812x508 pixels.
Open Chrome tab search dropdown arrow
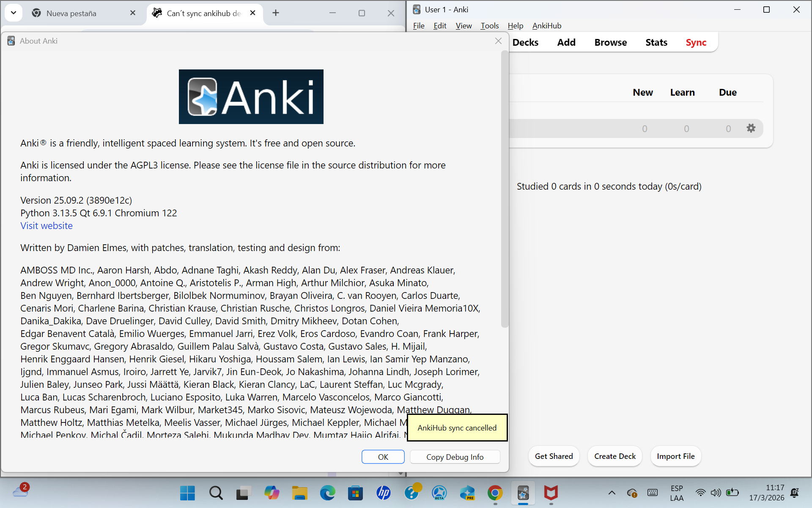(x=14, y=13)
